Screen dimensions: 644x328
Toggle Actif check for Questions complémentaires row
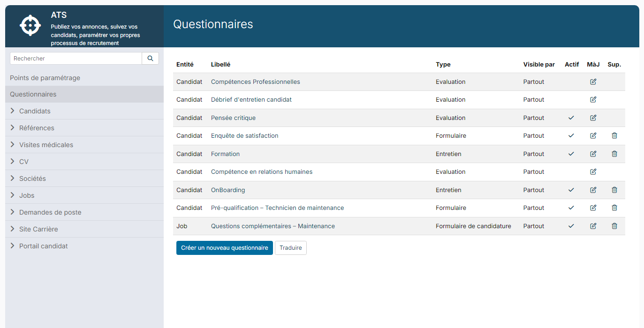pyautogui.click(x=571, y=226)
